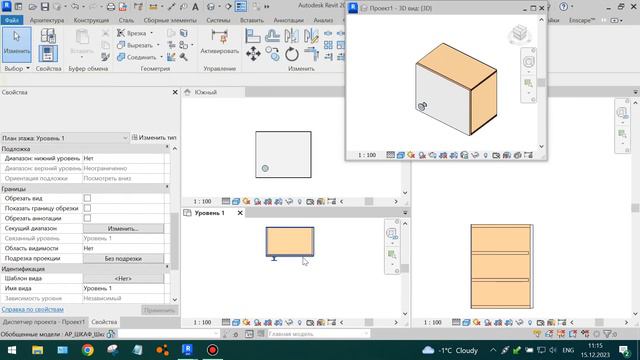The width and height of the screenshot is (640, 360).
Task: Switch to the Архитектура ribbon tab
Action: (x=47, y=20)
